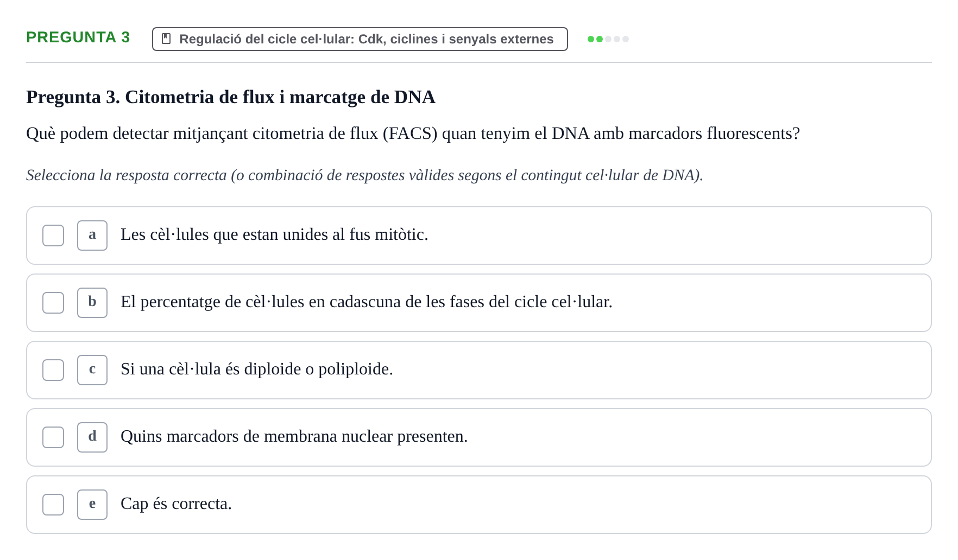
Task: Select answer text 'Si una cèl·lula és diploide o poliploide'
Action: 257,369
